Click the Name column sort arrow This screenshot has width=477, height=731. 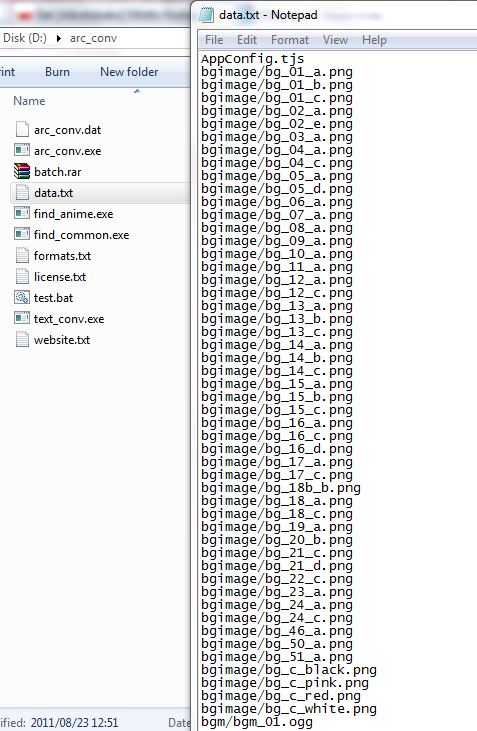[x=137, y=92]
